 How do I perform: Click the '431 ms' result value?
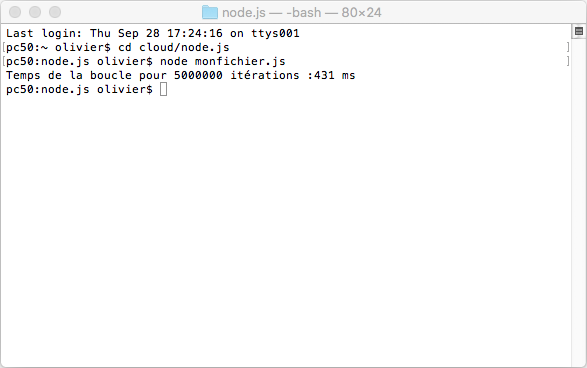coord(335,75)
